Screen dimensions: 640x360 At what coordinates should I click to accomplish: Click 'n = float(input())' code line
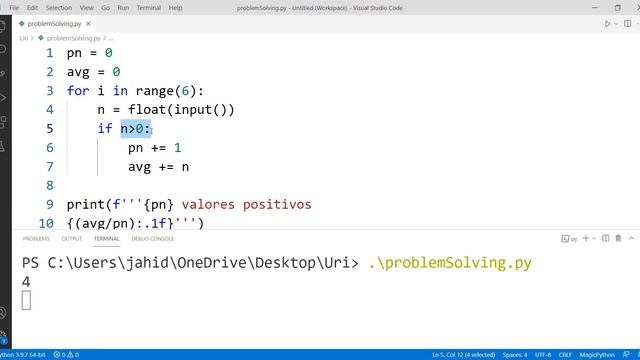click(166, 110)
